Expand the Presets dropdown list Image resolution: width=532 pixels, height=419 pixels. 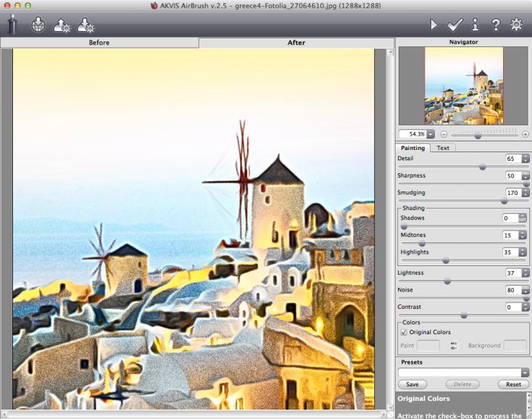pos(525,373)
